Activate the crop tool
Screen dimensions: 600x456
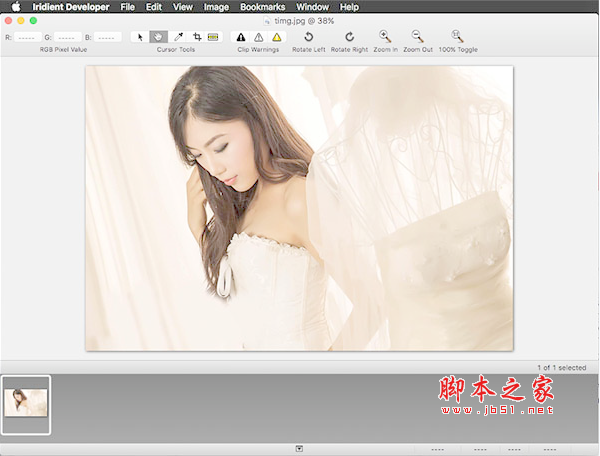coord(196,37)
